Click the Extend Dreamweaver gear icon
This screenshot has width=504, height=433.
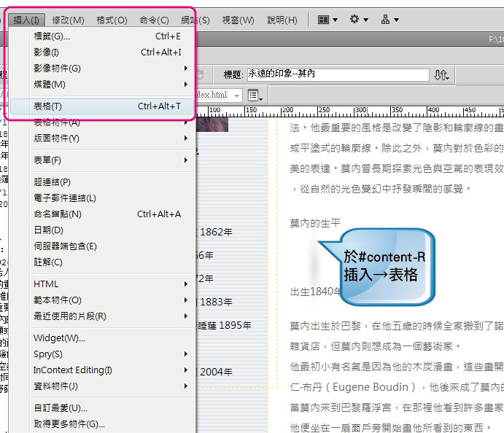click(357, 20)
